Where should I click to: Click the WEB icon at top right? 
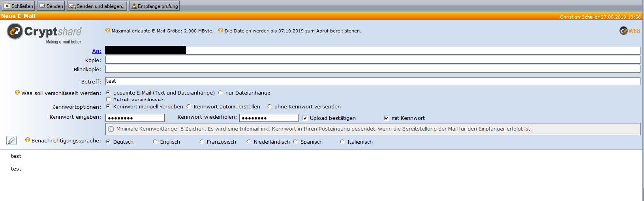tap(630, 31)
